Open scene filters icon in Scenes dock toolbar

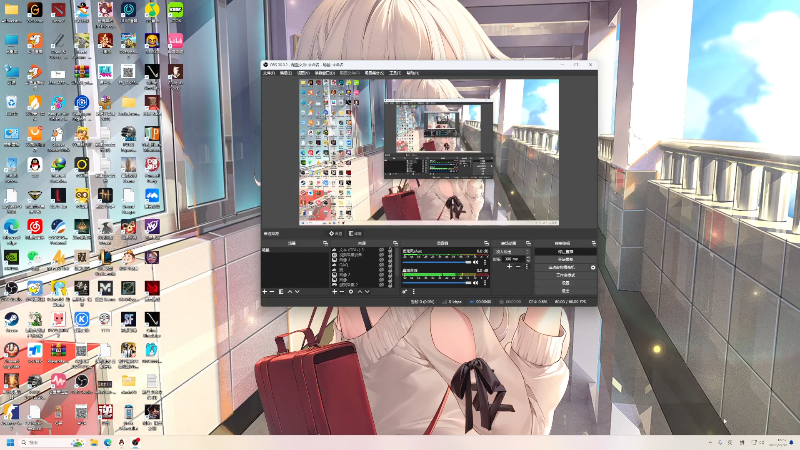(x=281, y=292)
